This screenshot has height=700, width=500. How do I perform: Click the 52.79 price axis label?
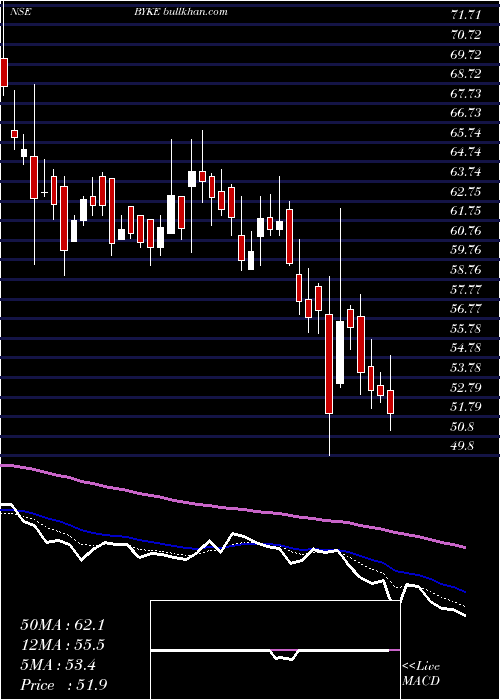[x=466, y=387]
